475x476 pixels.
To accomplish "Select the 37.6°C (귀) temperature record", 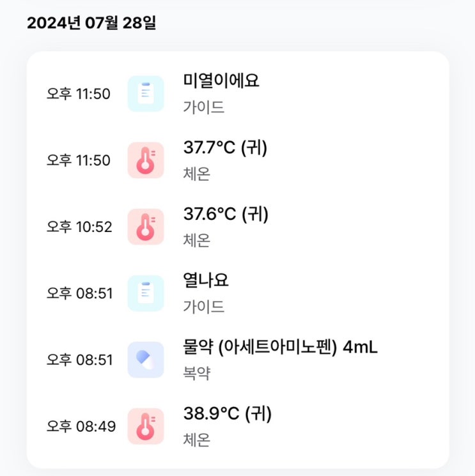I will click(x=238, y=227).
